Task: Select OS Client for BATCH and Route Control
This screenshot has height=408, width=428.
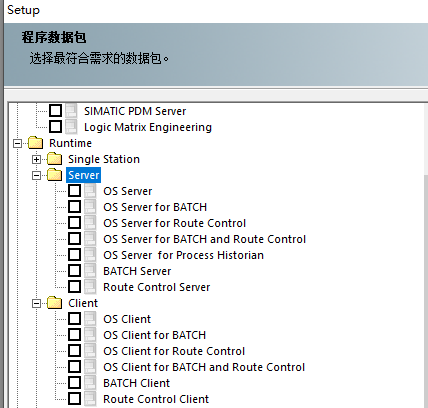Action: point(204,367)
